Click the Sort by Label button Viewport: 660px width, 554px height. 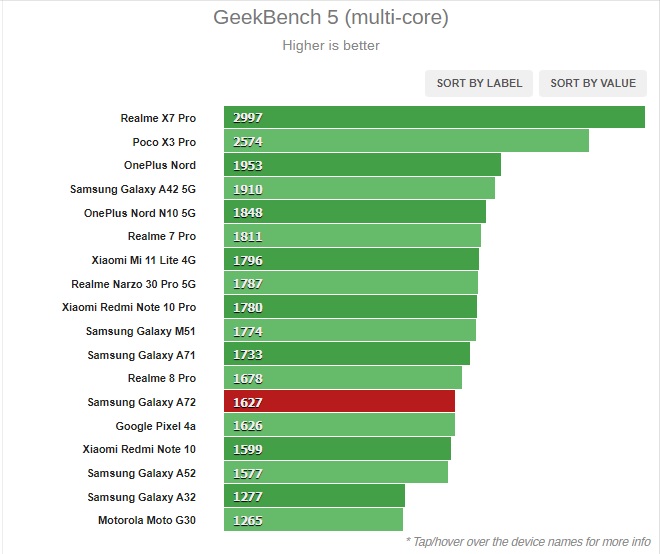(479, 83)
